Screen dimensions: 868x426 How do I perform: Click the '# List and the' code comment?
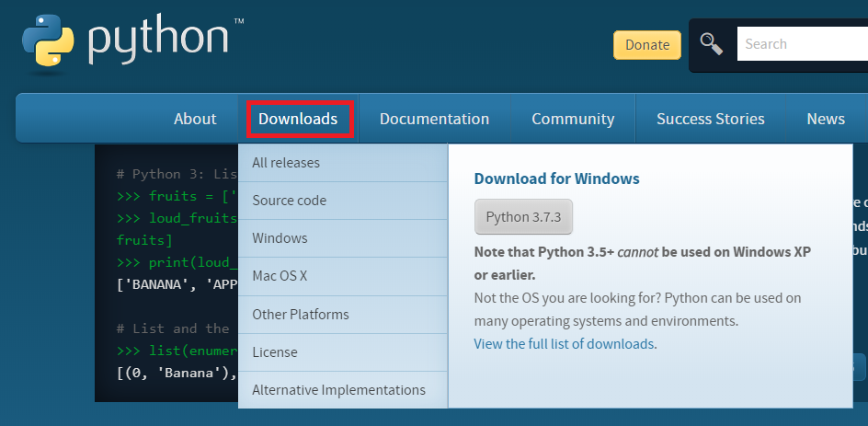point(173,328)
